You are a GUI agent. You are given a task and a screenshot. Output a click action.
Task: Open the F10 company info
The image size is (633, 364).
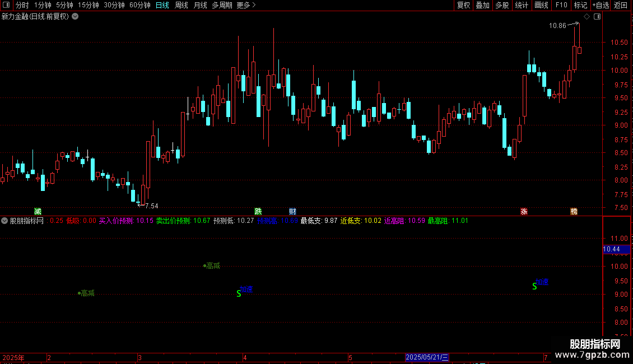click(x=561, y=5)
